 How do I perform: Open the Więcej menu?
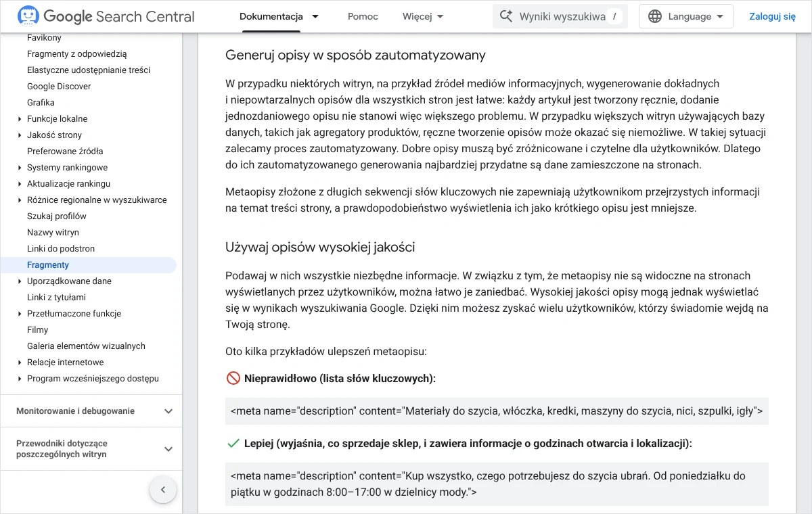tap(423, 16)
